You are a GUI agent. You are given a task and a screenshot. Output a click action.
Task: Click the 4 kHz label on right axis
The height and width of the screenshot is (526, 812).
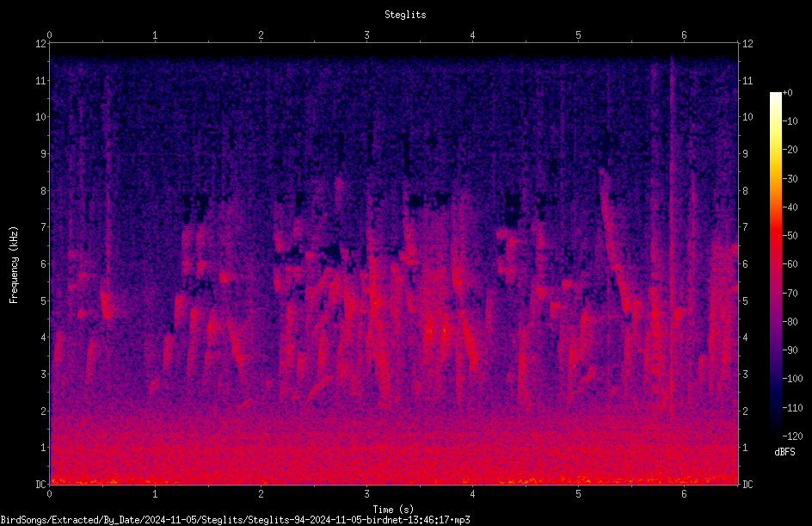[x=745, y=337]
